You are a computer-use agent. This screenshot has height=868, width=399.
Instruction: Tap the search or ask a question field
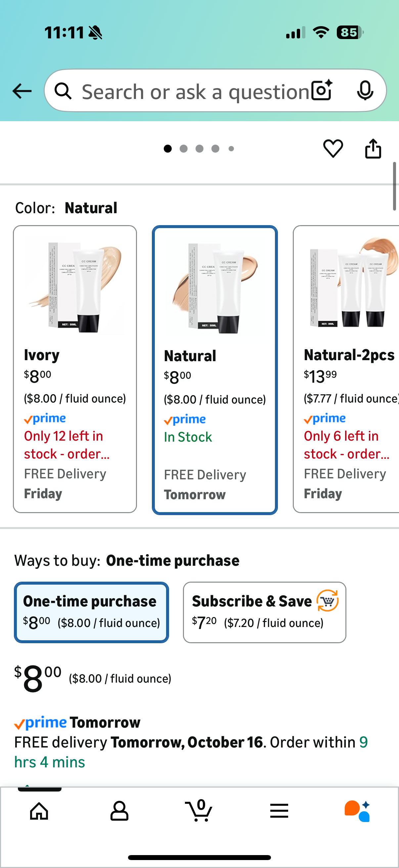coord(195,91)
